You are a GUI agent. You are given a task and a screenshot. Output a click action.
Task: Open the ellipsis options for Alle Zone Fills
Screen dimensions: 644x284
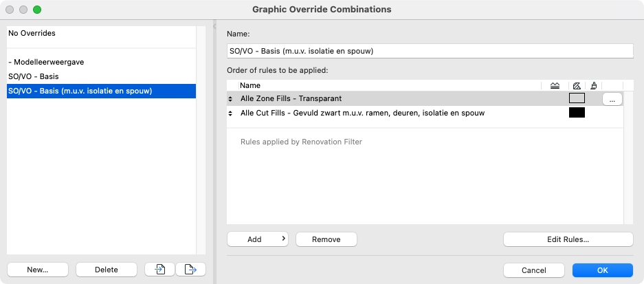coord(612,99)
